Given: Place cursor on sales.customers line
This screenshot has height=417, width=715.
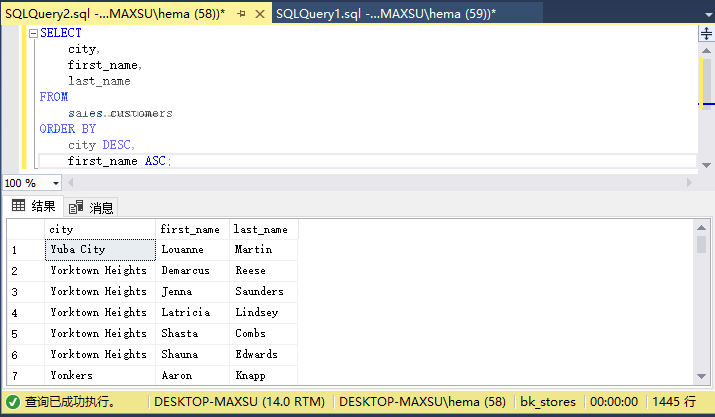Looking at the screenshot, I should point(120,113).
